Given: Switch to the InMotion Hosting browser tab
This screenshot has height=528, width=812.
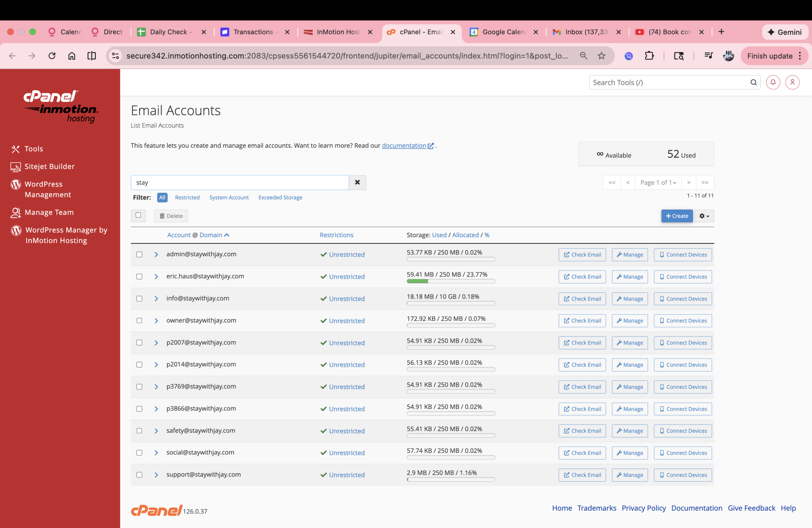Looking at the screenshot, I should coord(338,32).
